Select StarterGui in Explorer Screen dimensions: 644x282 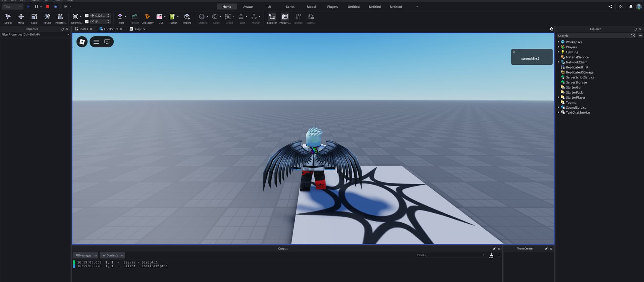[573, 88]
